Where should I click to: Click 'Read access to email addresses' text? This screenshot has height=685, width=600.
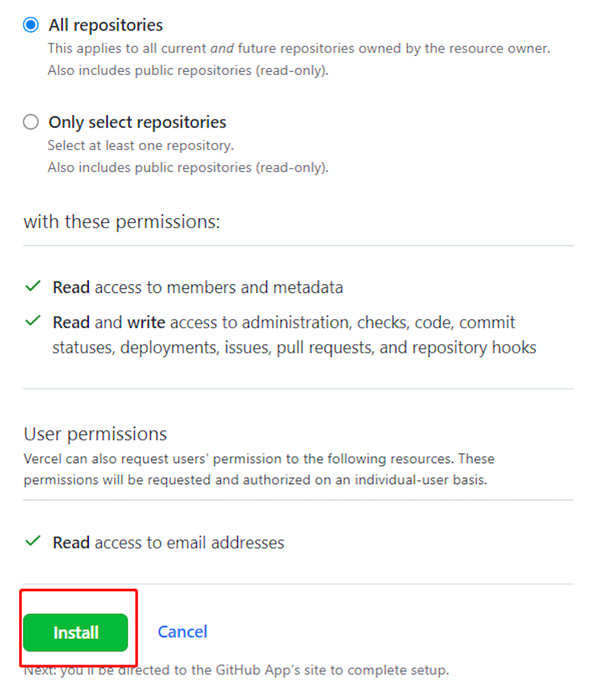(168, 543)
